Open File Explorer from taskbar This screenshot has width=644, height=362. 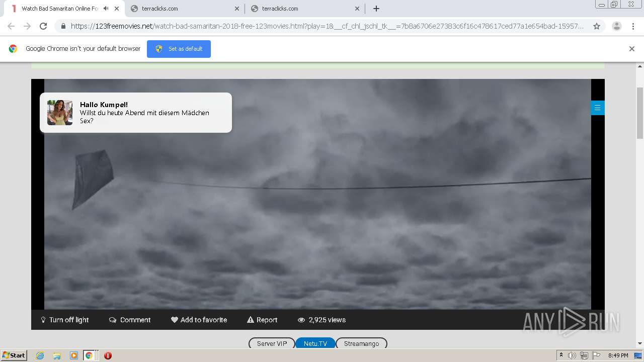pos(57,355)
